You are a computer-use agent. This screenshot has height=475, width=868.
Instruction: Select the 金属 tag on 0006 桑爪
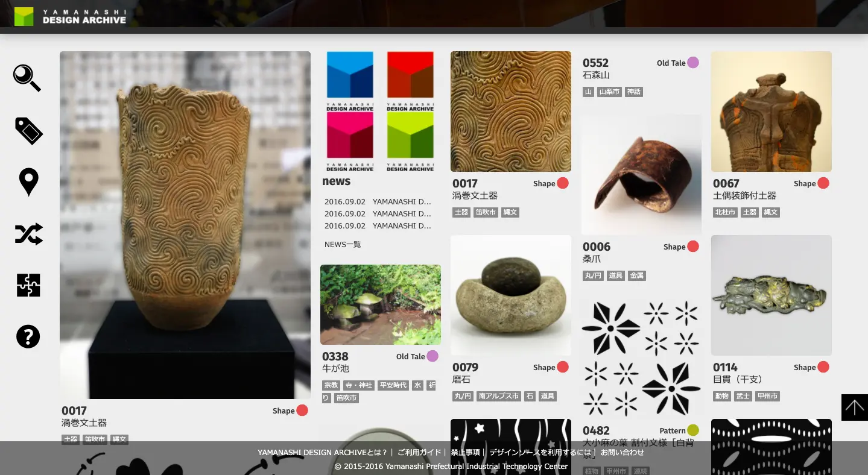click(636, 275)
